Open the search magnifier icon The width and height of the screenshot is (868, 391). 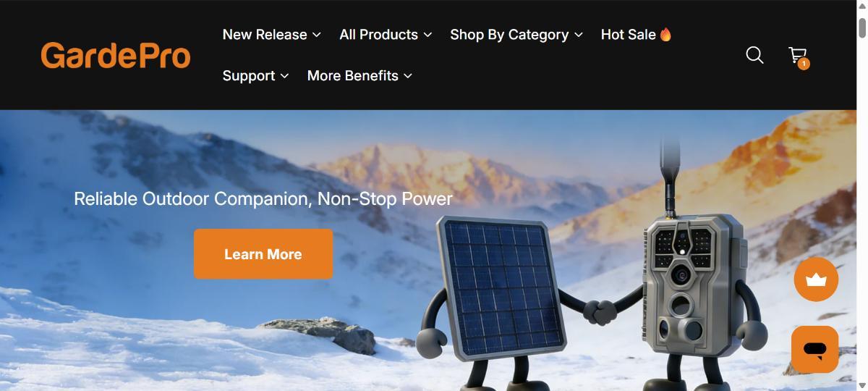coord(754,55)
